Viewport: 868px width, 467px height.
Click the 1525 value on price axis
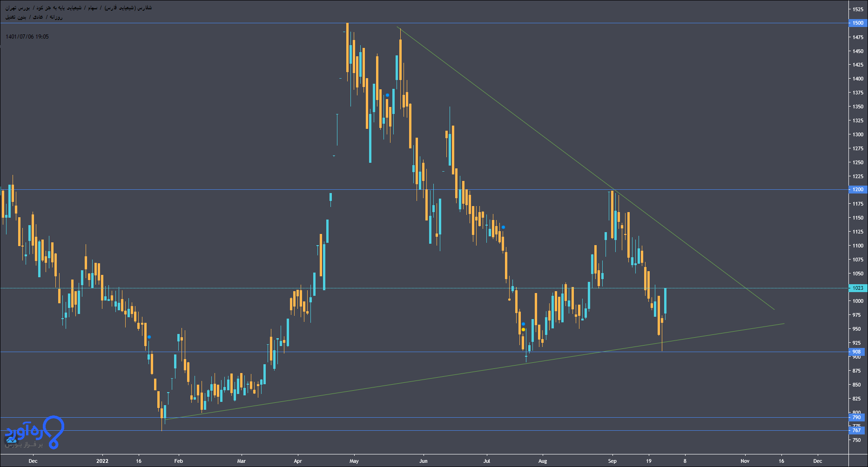click(858, 9)
